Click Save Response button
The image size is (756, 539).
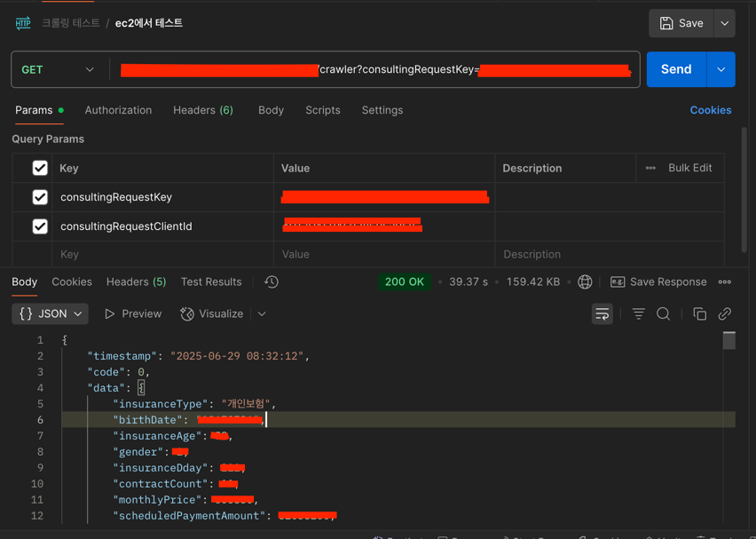point(658,281)
